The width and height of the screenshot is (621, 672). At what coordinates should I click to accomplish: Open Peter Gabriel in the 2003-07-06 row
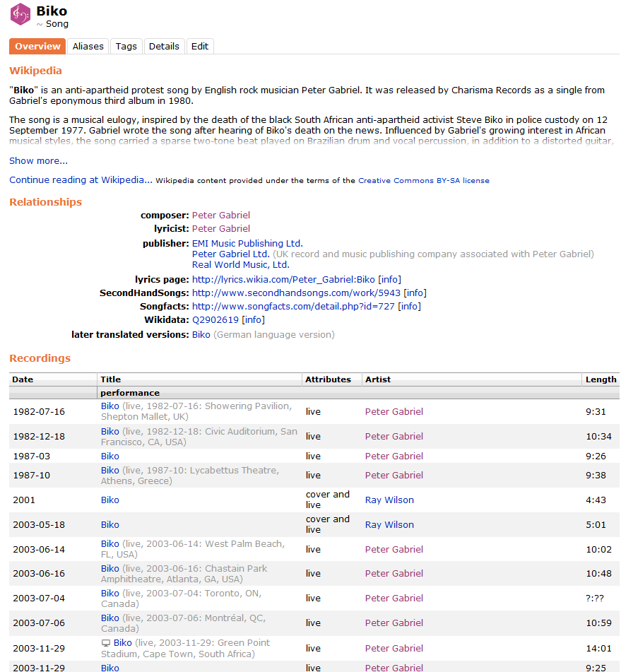pyautogui.click(x=394, y=623)
